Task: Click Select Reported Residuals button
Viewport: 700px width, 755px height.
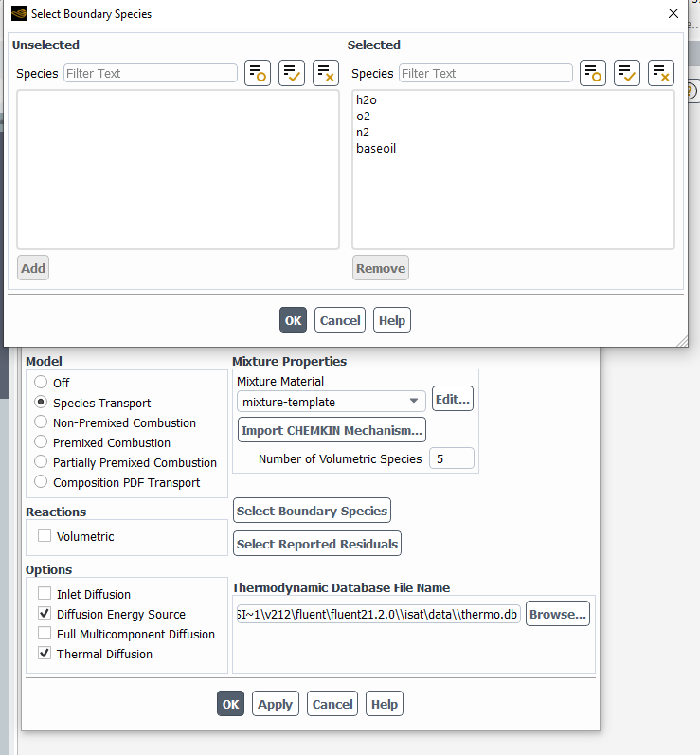Action: [317, 544]
